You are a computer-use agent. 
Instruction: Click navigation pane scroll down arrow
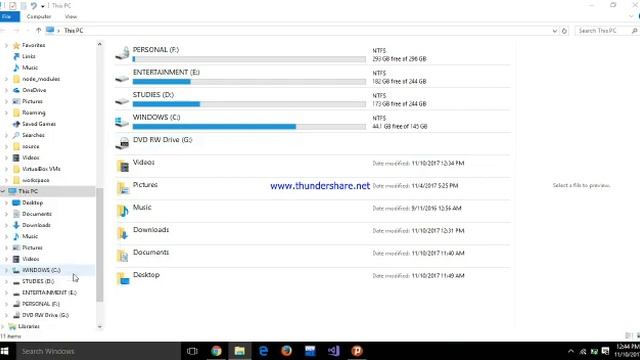[100, 327]
